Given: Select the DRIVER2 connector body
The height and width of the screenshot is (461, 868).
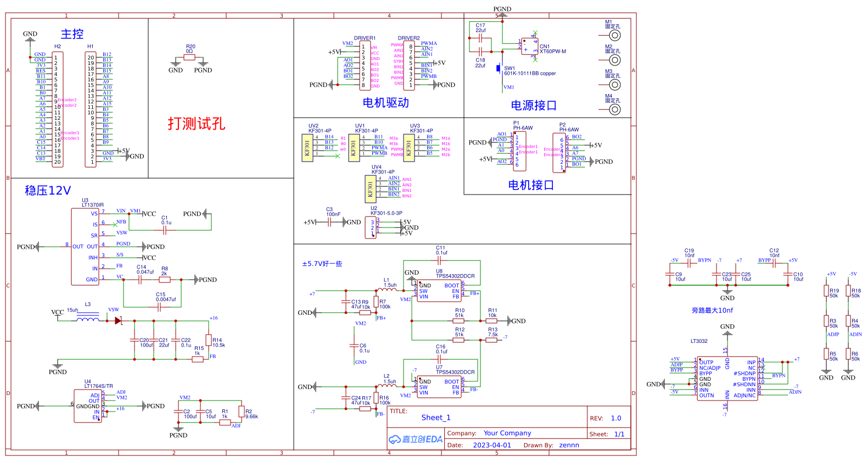Looking at the screenshot, I should pyautogui.click(x=409, y=66).
